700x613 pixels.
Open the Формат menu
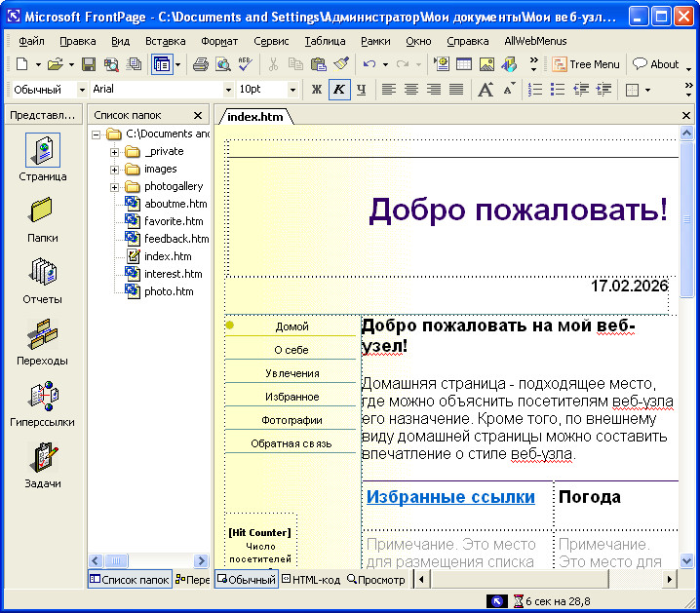(x=219, y=41)
